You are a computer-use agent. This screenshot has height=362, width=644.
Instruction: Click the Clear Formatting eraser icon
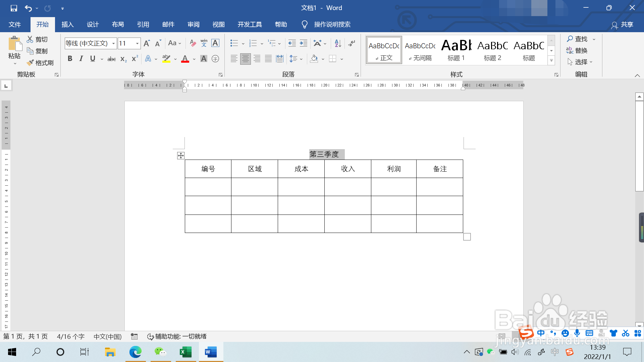point(193,43)
